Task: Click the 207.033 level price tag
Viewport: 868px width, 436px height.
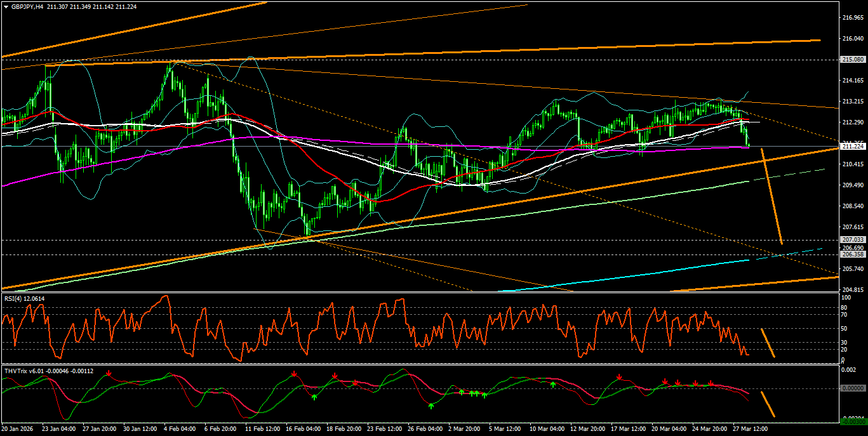Action: 853,240
